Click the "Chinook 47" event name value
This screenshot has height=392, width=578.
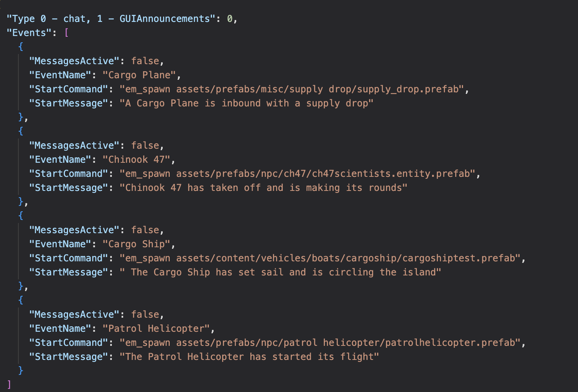[x=136, y=160]
